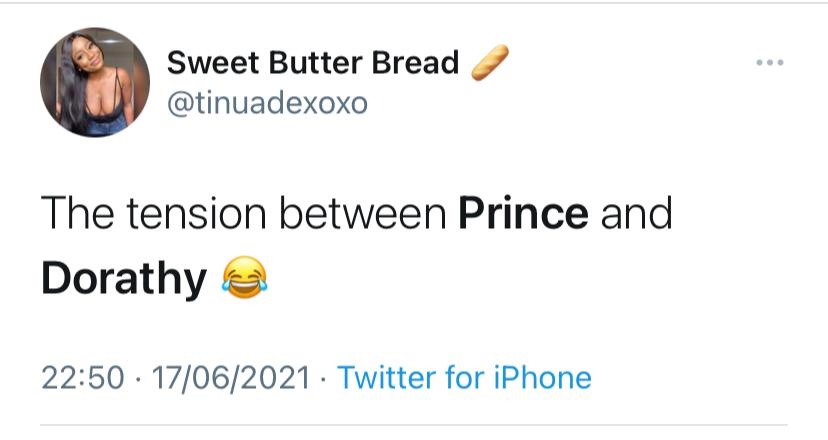Click the baguette emoji beside the name
This screenshot has height=440, width=828.
click(x=489, y=64)
